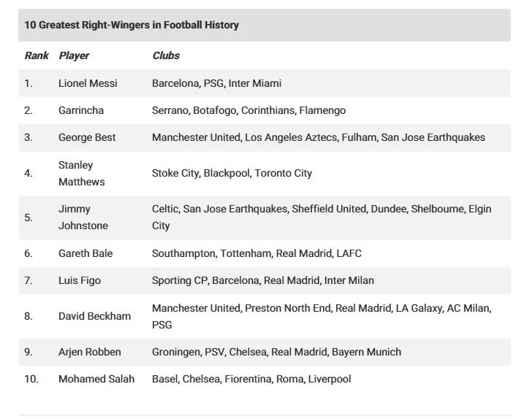Viewport: 532px width, 419px height.
Task: Click the Garrincha player name
Action: coord(81,110)
